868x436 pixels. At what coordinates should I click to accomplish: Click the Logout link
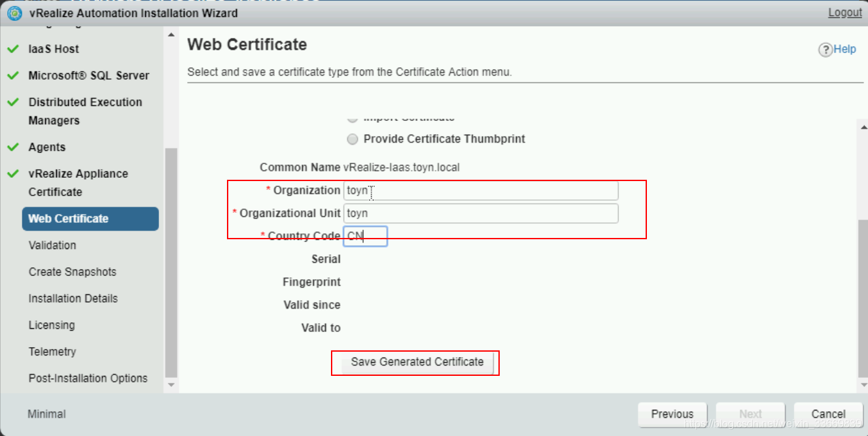click(845, 12)
